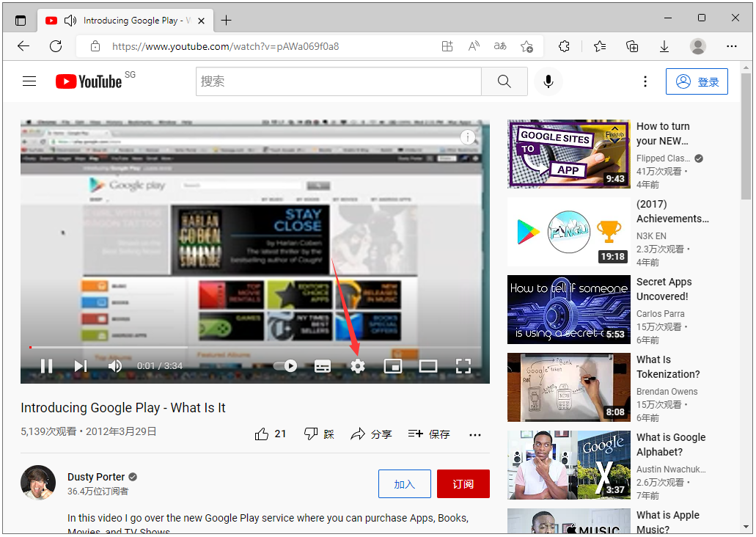View site information lock icon
The image size is (756, 537).
coord(95,46)
